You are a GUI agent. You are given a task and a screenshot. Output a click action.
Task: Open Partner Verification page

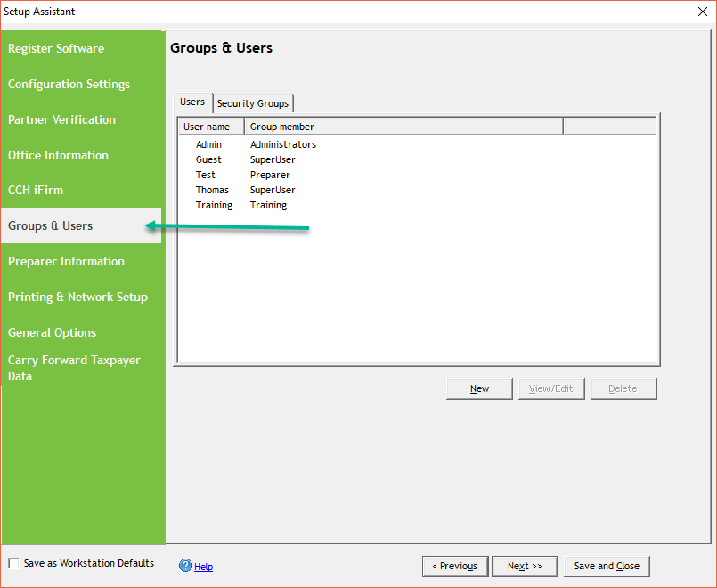click(61, 119)
